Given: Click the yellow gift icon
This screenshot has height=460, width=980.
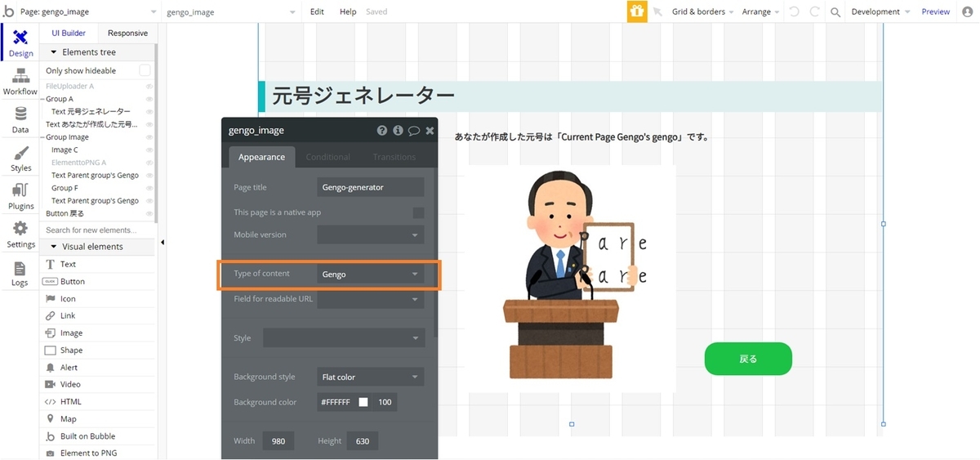Looking at the screenshot, I should pos(636,11).
